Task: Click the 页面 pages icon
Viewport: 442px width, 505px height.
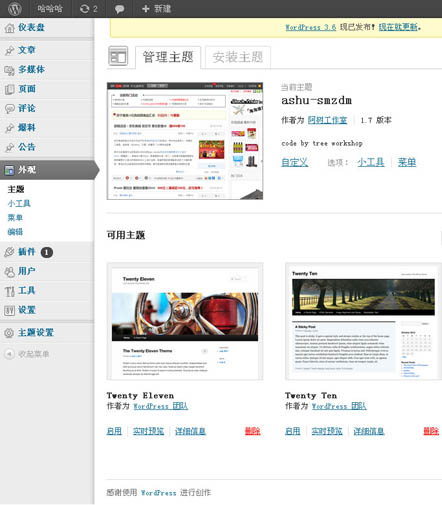Action: [9, 89]
